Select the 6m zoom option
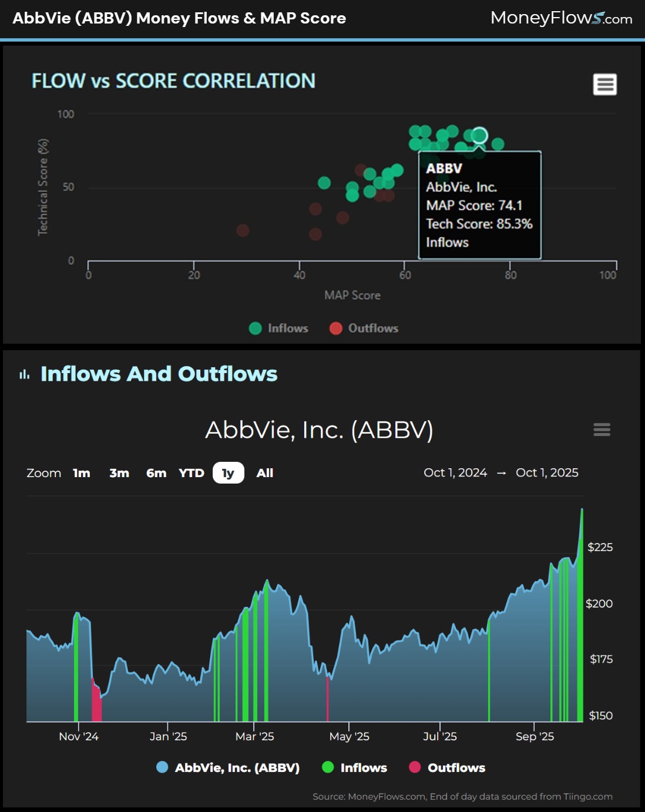The width and height of the screenshot is (645, 812). (156, 473)
